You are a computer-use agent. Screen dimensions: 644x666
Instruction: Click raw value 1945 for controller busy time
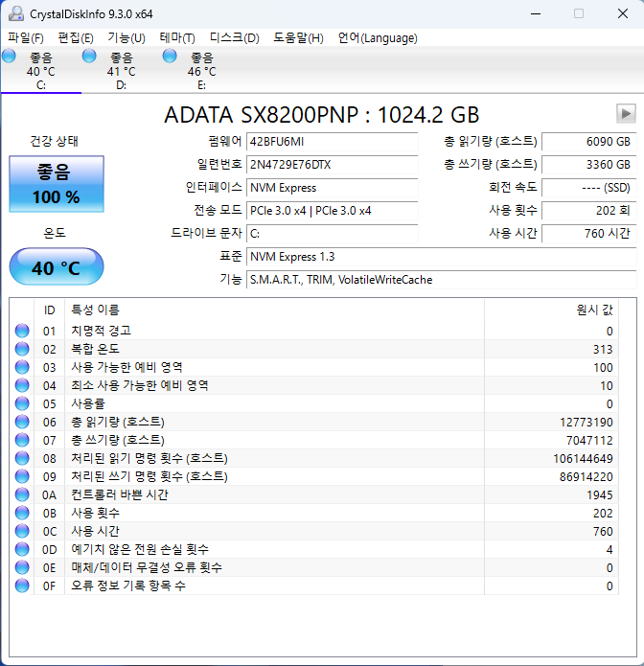[x=600, y=495]
